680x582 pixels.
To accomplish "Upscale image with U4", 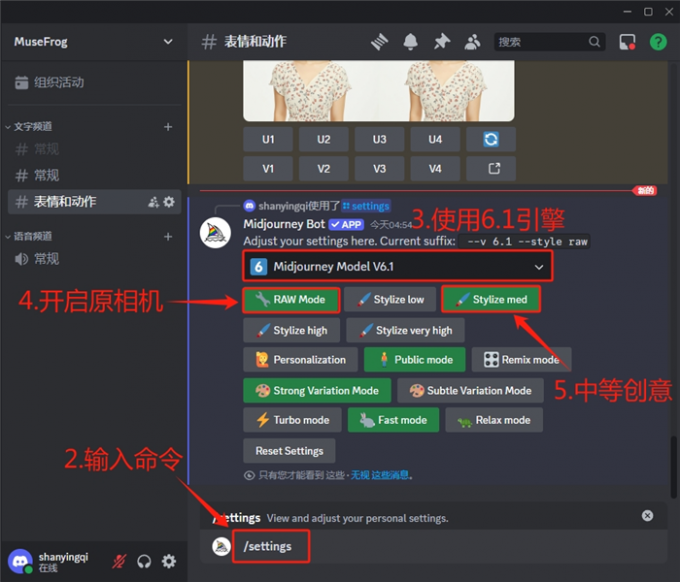I will (x=435, y=139).
